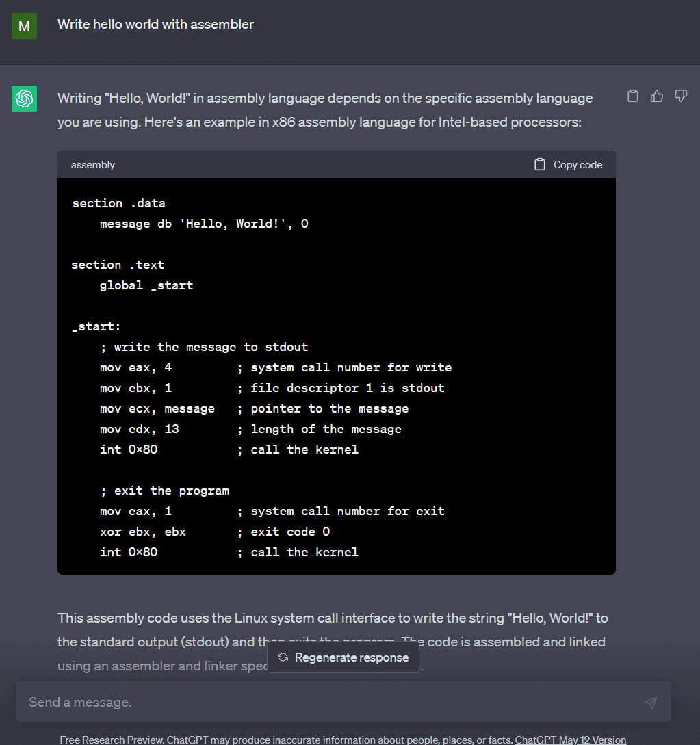Click the instruction 'xor ebx, ebx'
Screen dimensions: 700x745
pos(143,532)
